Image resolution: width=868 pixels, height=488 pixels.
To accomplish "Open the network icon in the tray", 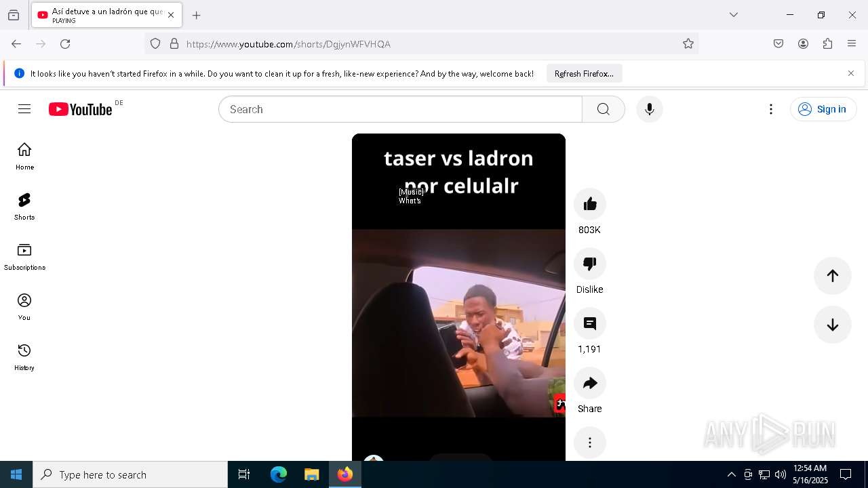I will click(764, 474).
